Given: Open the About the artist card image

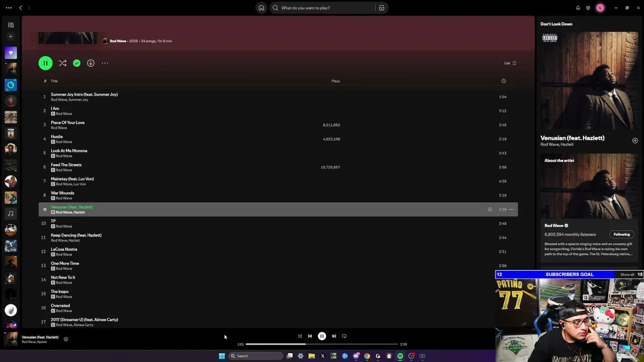Looking at the screenshot, I should pos(589,186).
